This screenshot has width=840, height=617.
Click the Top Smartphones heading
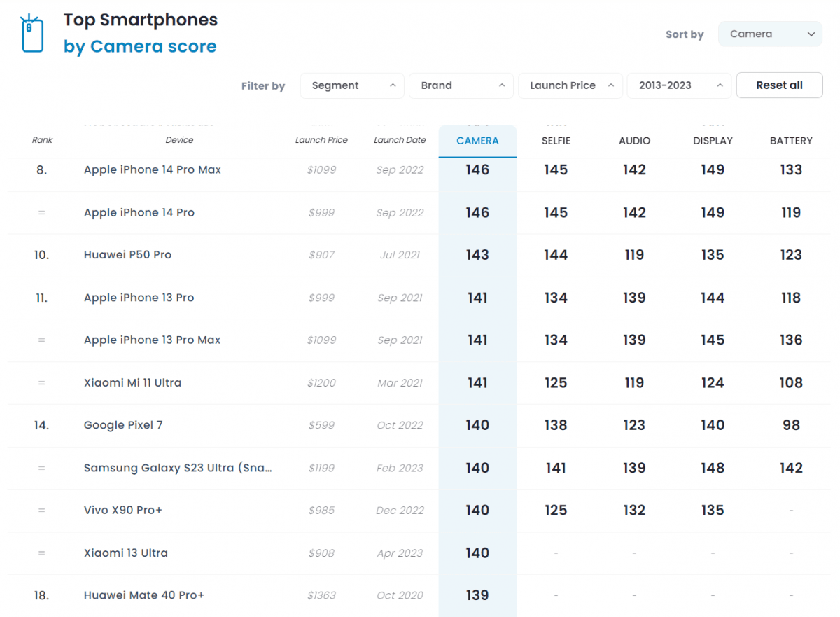coord(141,20)
